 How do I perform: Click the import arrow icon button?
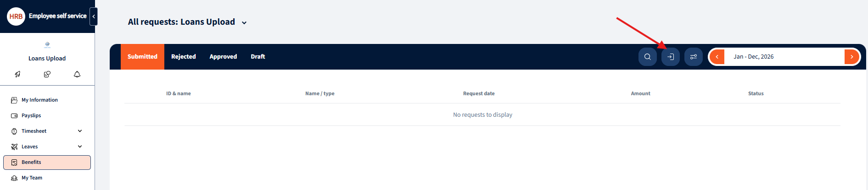pyautogui.click(x=670, y=57)
